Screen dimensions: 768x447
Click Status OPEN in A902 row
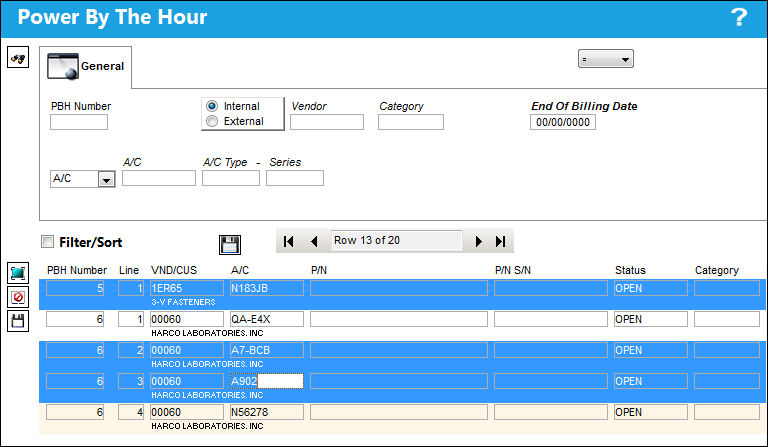[x=651, y=381]
